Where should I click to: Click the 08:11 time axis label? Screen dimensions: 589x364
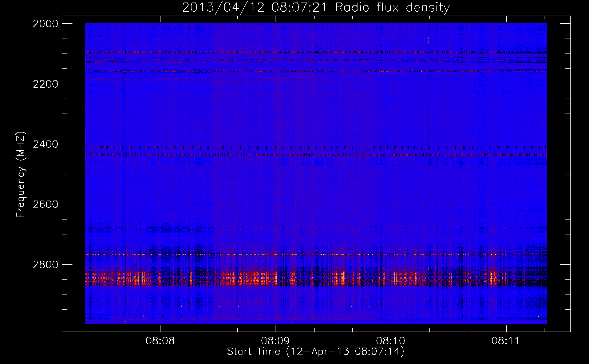click(506, 341)
